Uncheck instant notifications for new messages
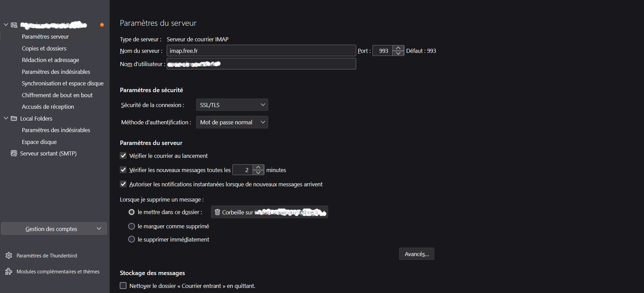The height and width of the screenshot is (293, 644). pos(123,184)
